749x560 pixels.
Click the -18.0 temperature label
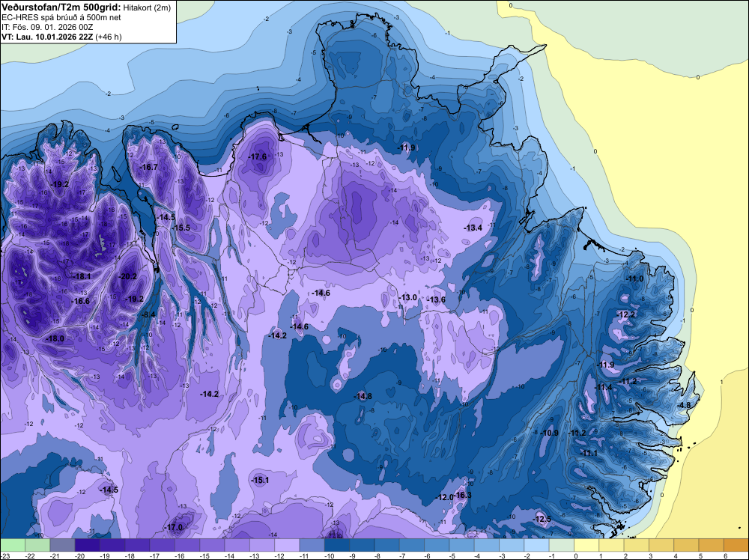55,338
